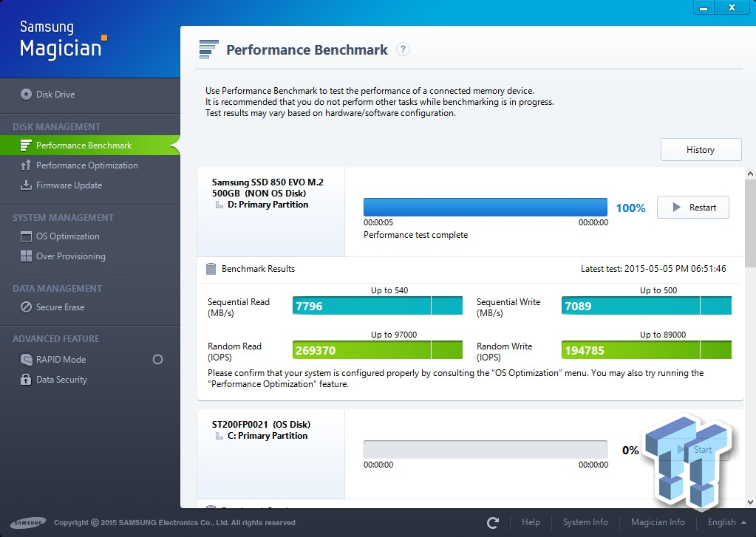The width and height of the screenshot is (756, 537).
Task: Click the 100% blue progress bar
Action: point(485,208)
